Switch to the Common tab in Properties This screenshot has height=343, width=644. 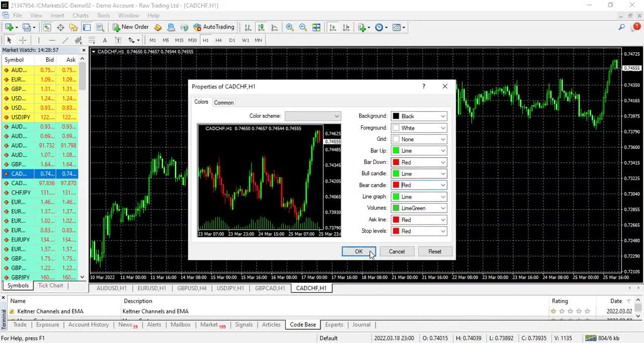tap(224, 103)
